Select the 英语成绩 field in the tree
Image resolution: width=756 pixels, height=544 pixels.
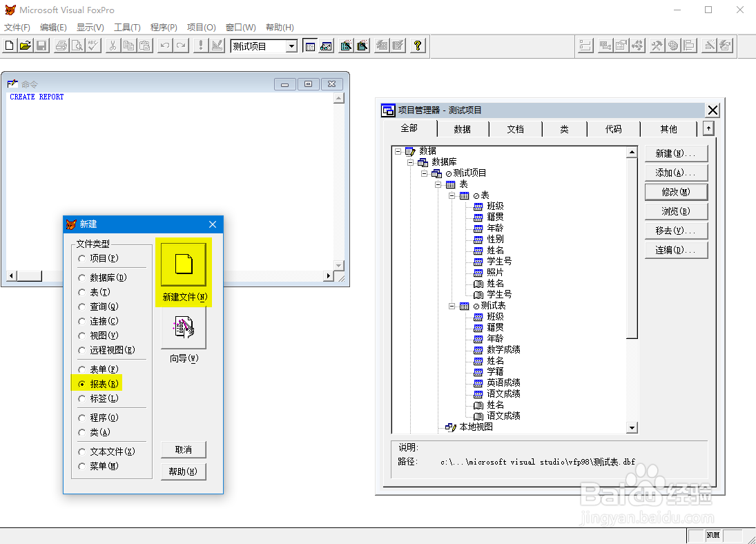tap(503, 383)
